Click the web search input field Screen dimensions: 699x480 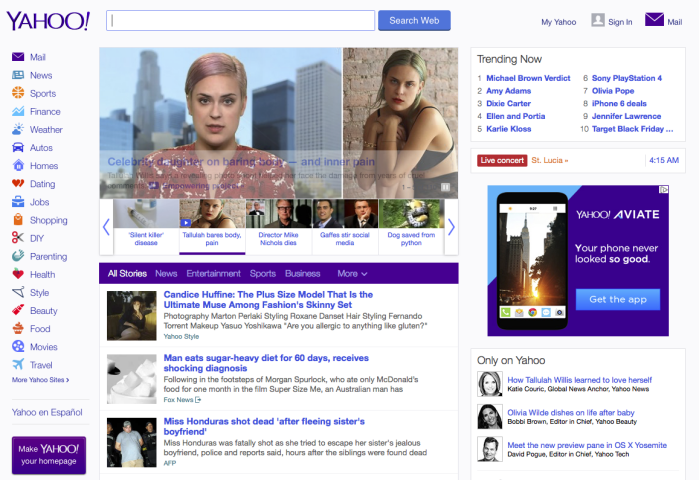(x=240, y=21)
